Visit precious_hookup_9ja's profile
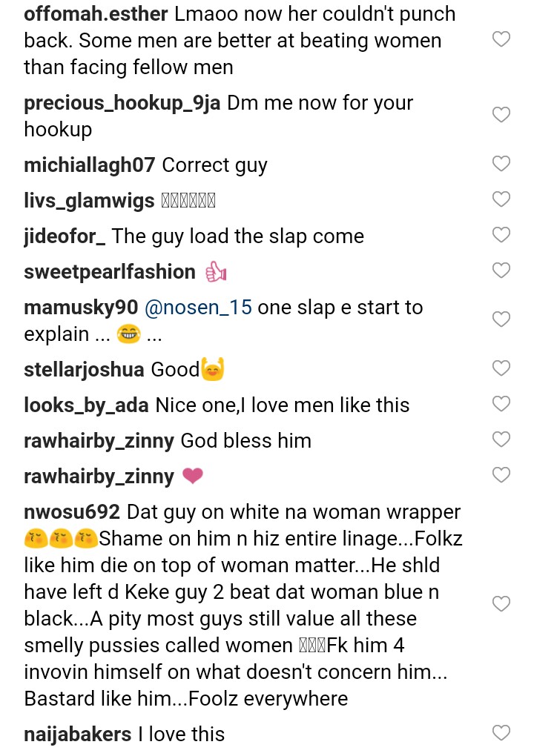Image resolution: width=534 pixels, height=756 pixels. click(x=122, y=103)
